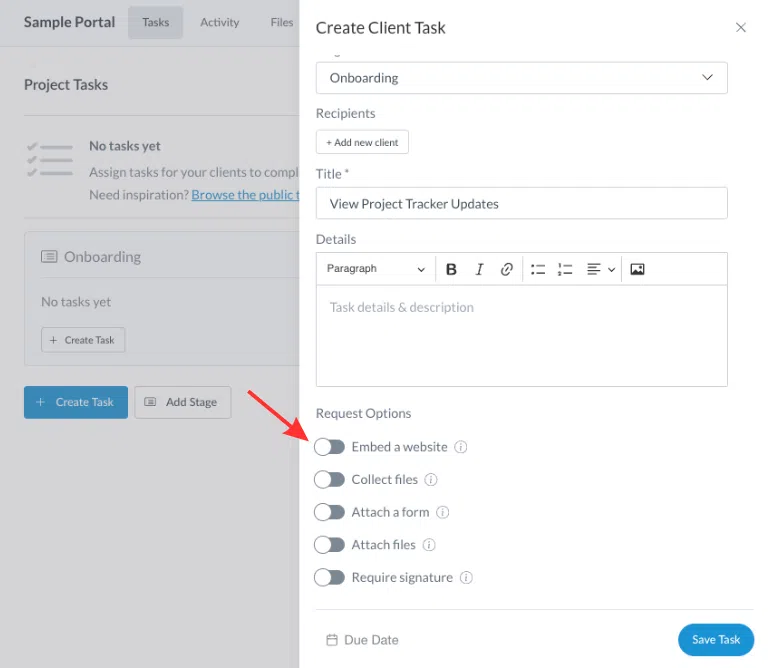Insert a link using the link icon
The width and height of the screenshot is (768, 668).
click(507, 269)
